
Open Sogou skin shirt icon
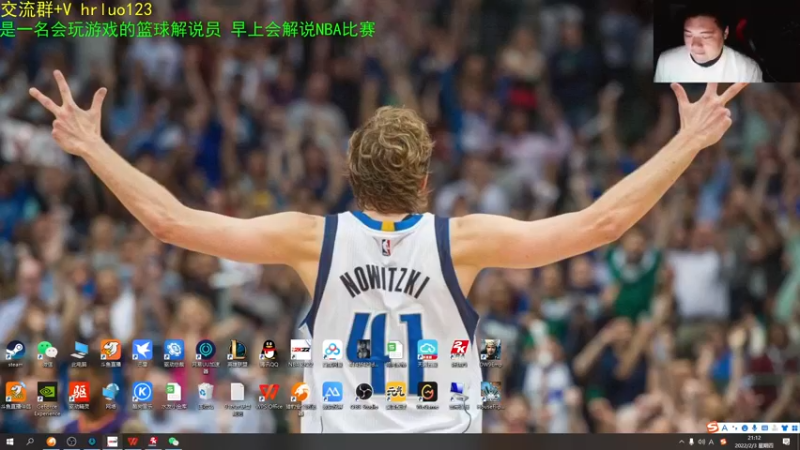[785, 428]
